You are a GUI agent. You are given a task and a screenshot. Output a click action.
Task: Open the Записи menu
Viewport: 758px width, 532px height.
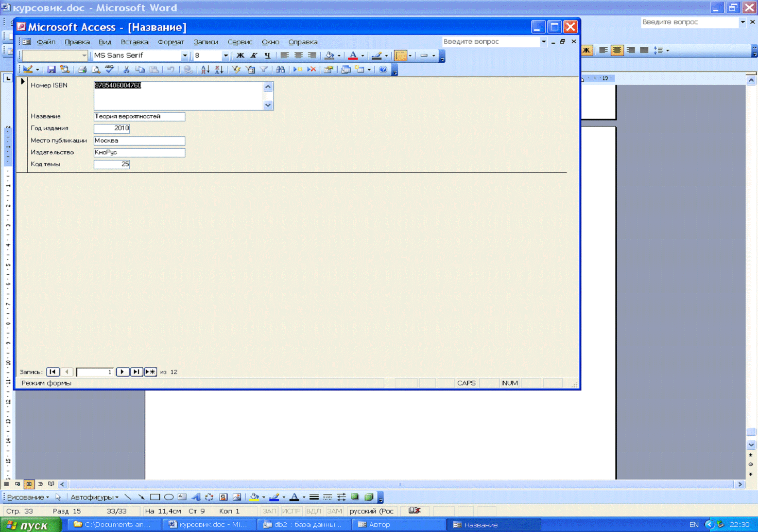[x=205, y=42]
